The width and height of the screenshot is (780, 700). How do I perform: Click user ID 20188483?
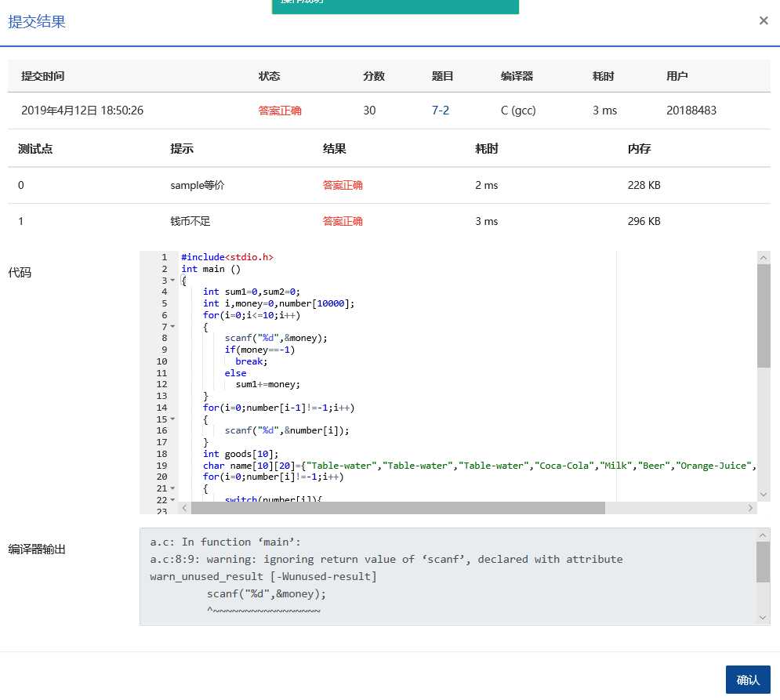pos(691,111)
